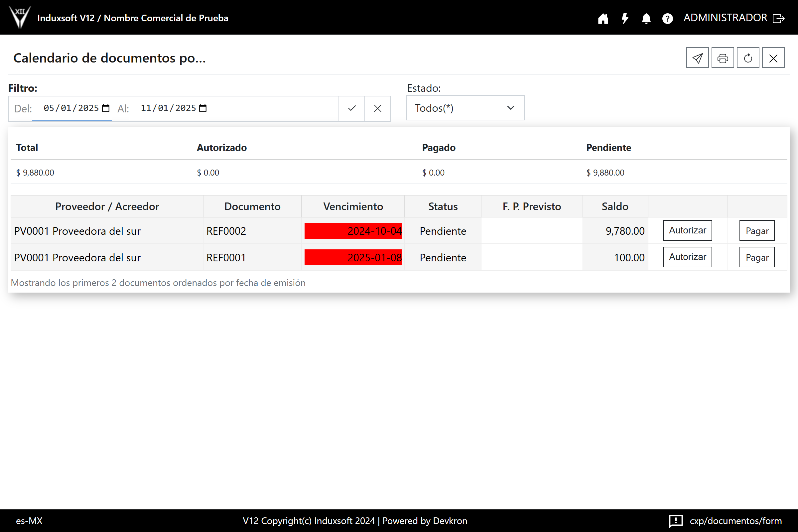Close the Calendario de documentos form
The image size is (798, 532).
[773, 58]
